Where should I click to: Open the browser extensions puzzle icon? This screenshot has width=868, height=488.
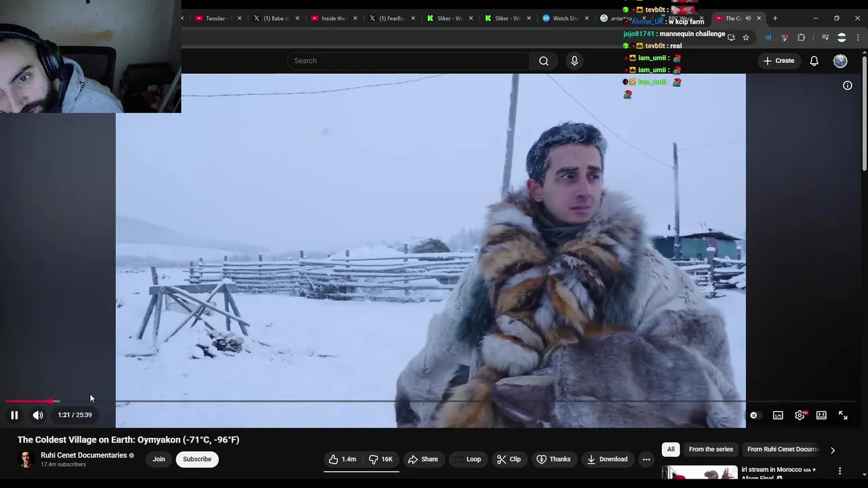point(801,37)
